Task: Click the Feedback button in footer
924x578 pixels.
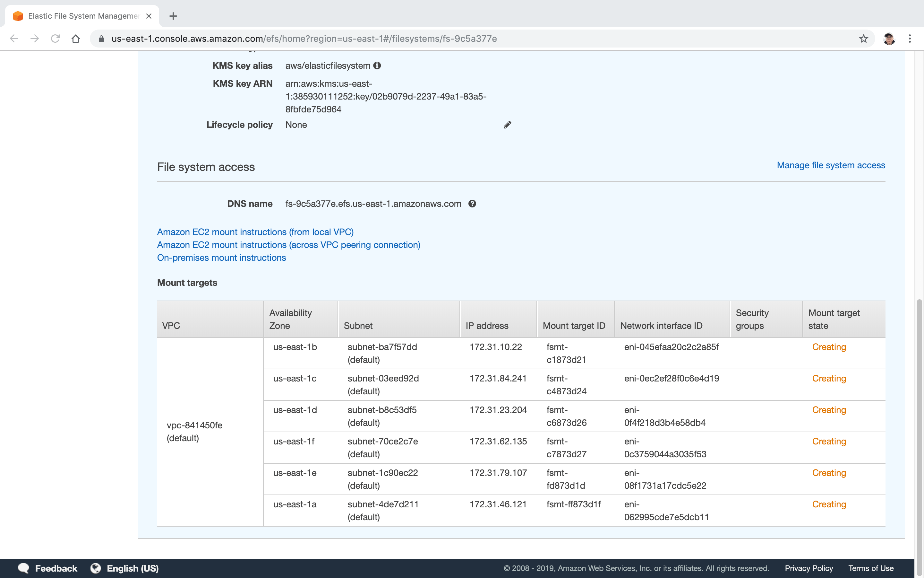Action: pyautogui.click(x=56, y=568)
